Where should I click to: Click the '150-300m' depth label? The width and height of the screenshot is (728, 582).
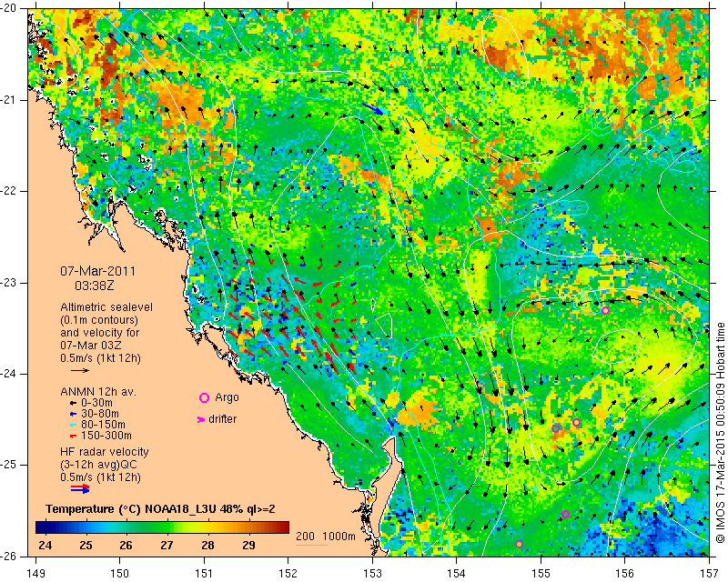click(x=106, y=436)
